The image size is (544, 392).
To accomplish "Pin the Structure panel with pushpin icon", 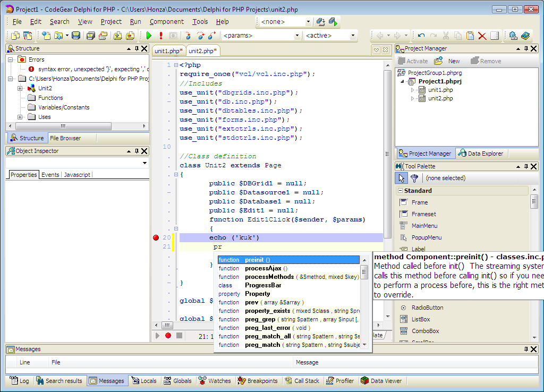I will [137, 48].
